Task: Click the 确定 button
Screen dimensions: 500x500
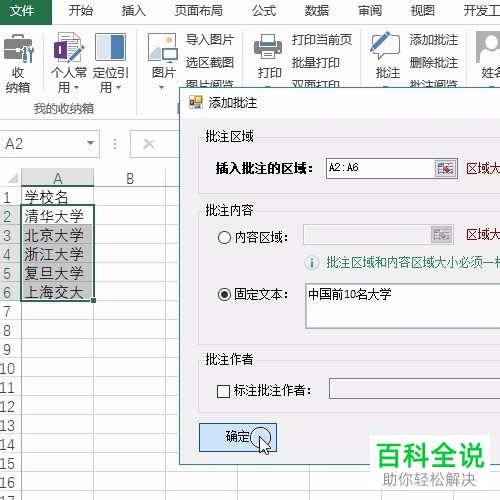Action: coord(238,437)
